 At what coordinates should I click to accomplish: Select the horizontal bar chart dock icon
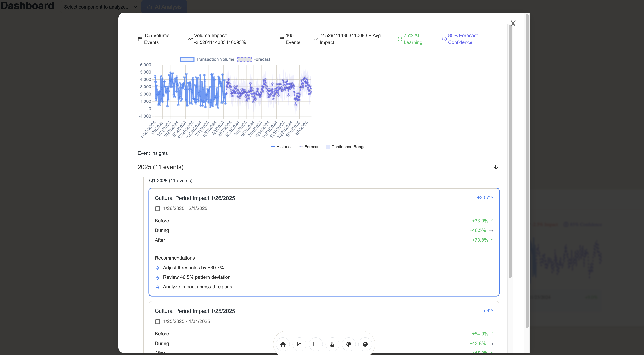click(316, 344)
